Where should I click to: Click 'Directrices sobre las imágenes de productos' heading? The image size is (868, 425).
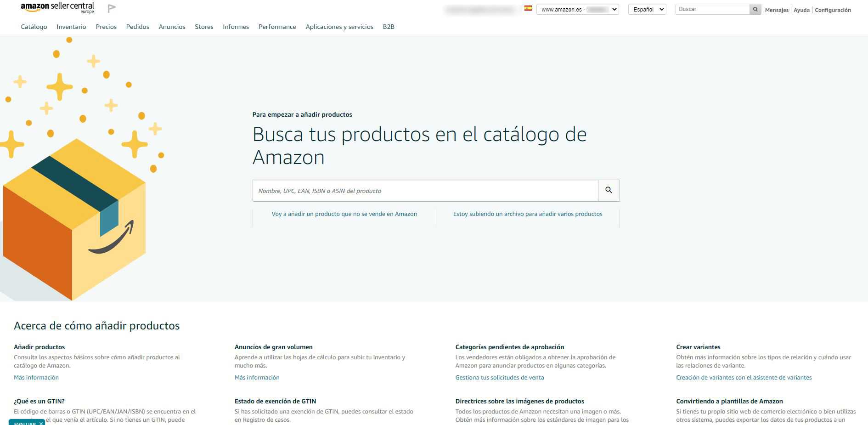(x=520, y=401)
